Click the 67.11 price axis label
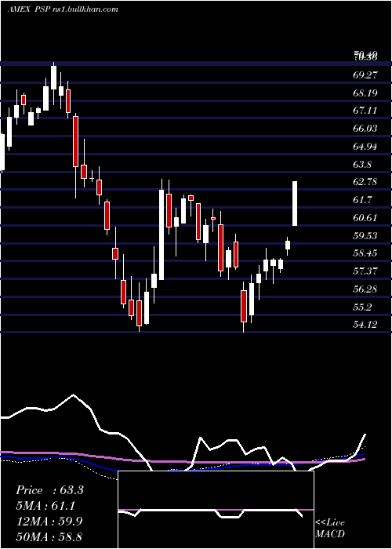 (x=365, y=111)
